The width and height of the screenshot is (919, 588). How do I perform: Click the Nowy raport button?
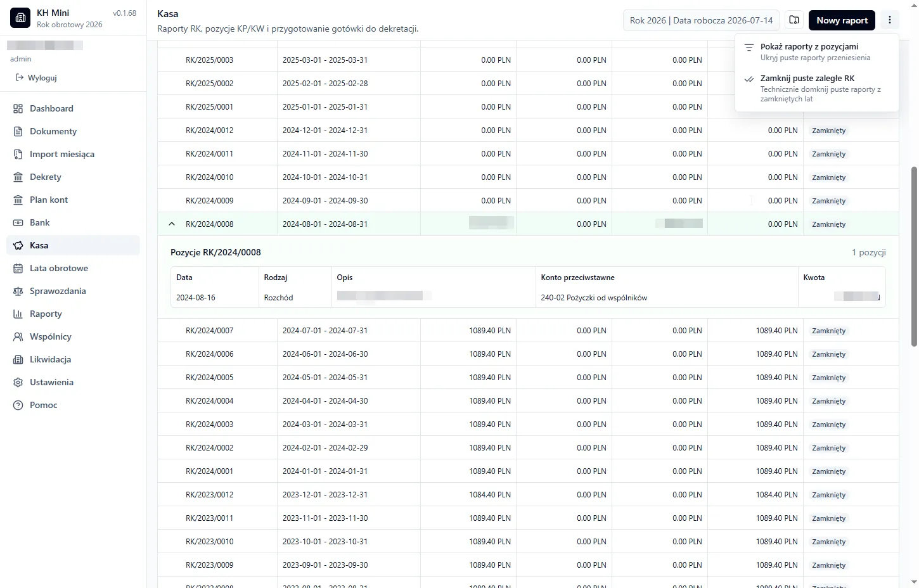[842, 20]
